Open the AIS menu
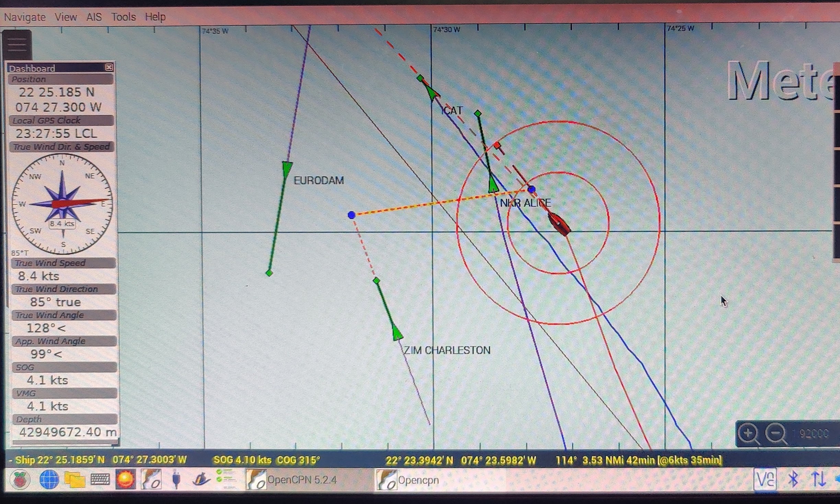The height and width of the screenshot is (504, 840). (x=94, y=17)
